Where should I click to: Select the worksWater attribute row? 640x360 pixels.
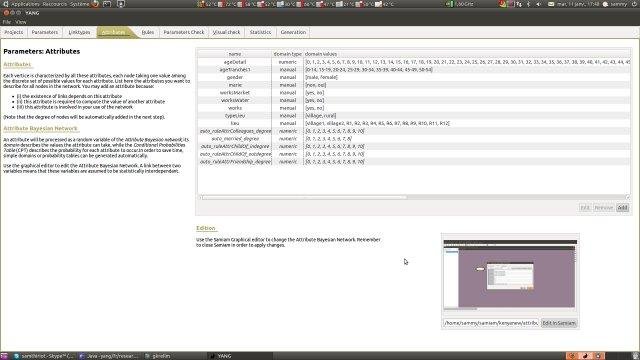pos(414,100)
